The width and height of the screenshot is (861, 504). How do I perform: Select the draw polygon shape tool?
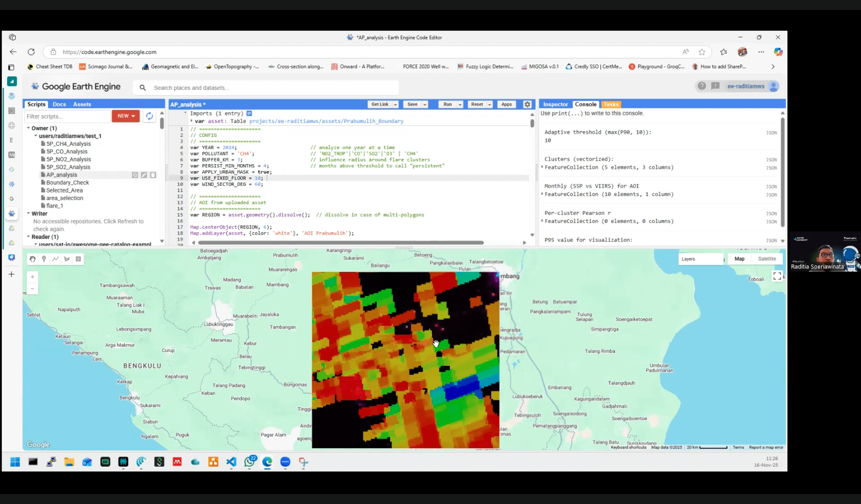(x=67, y=259)
